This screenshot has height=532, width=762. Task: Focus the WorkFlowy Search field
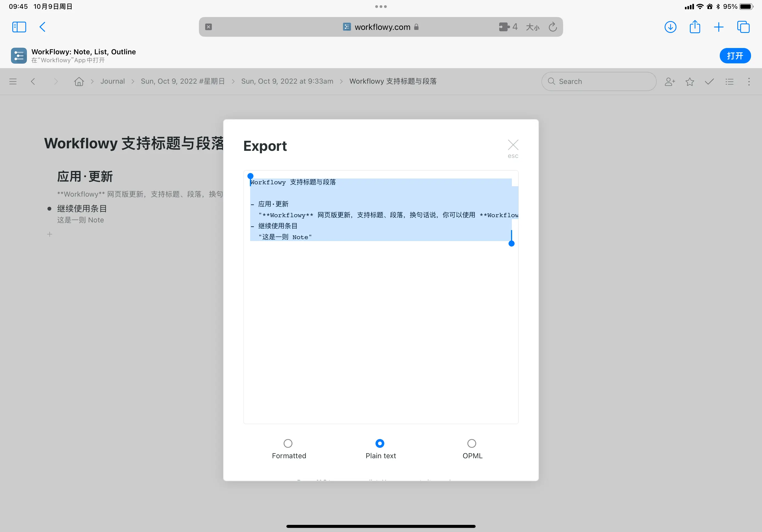tap(599, 81)
